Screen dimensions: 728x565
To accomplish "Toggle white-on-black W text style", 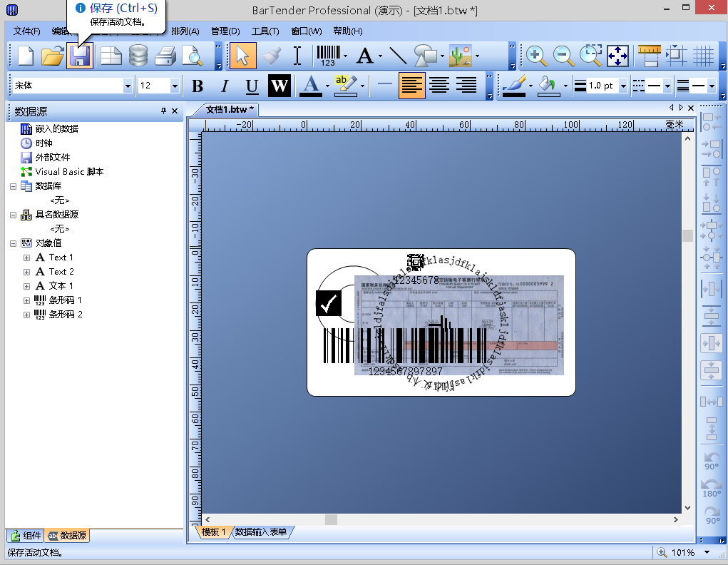I will tap(280, 86).
